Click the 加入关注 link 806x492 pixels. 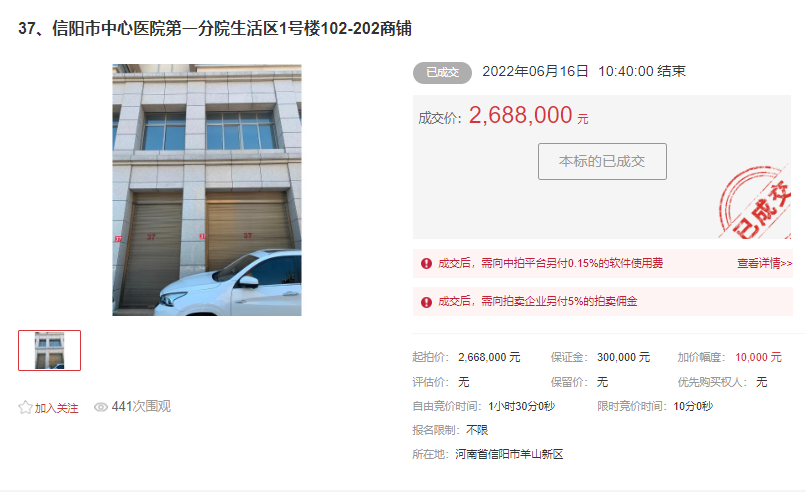point(56,408)
